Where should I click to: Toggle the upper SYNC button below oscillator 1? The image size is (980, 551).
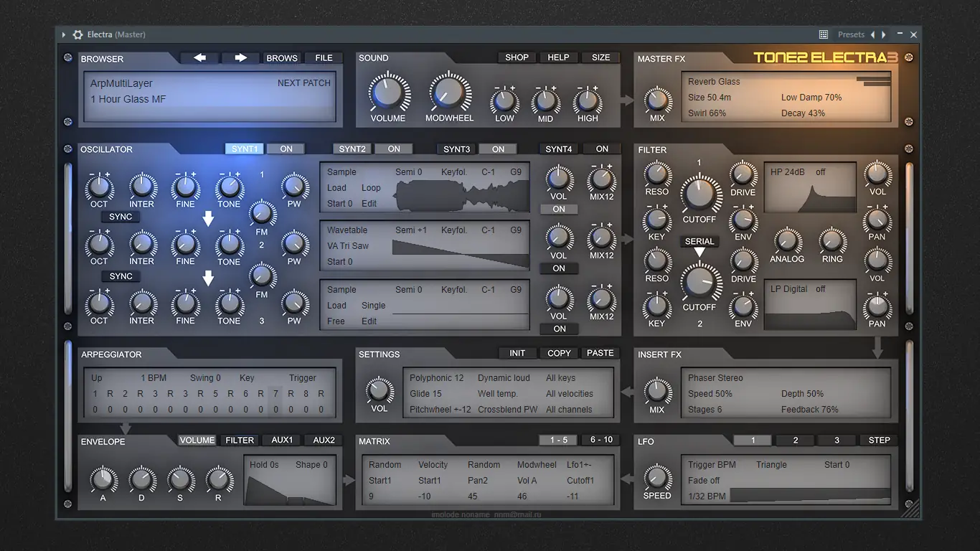[x=121, y=217]
